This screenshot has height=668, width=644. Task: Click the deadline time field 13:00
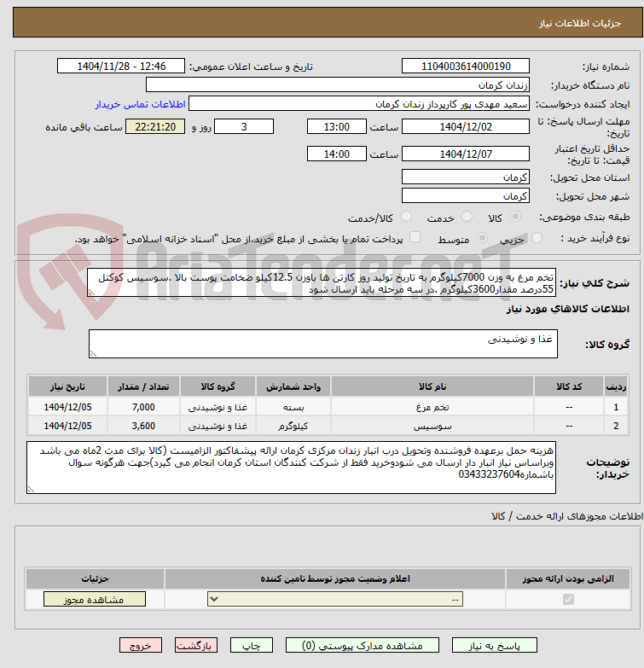336,126
